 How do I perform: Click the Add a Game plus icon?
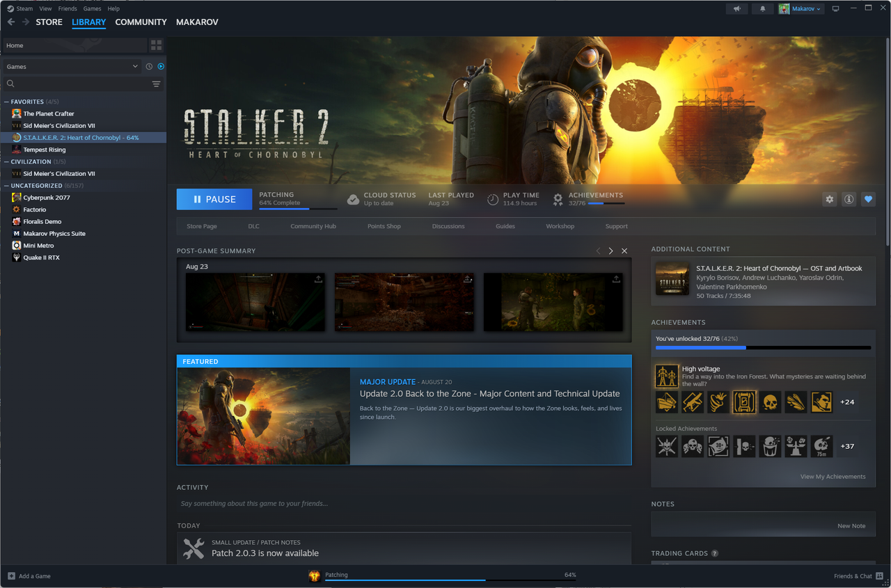11,576
